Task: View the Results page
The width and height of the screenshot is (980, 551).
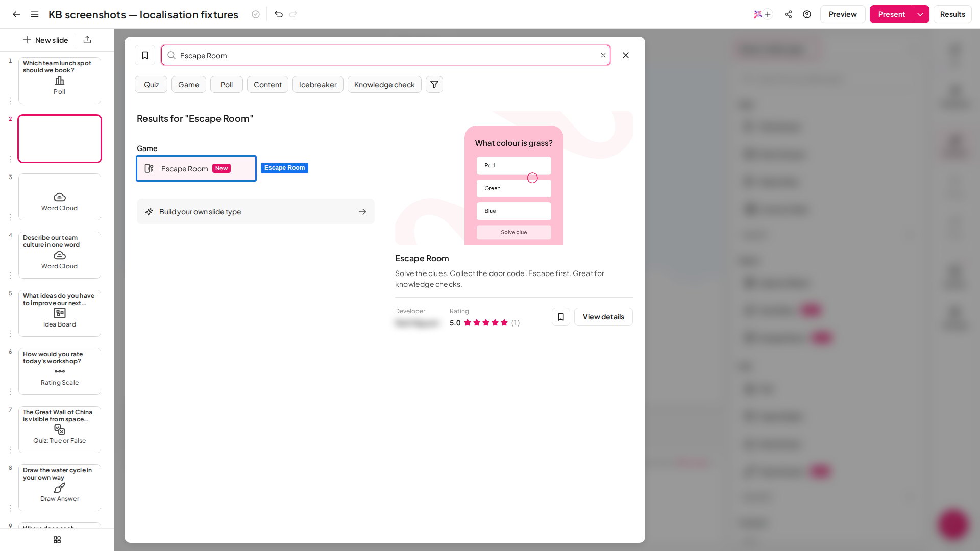Action: point(952,14)
